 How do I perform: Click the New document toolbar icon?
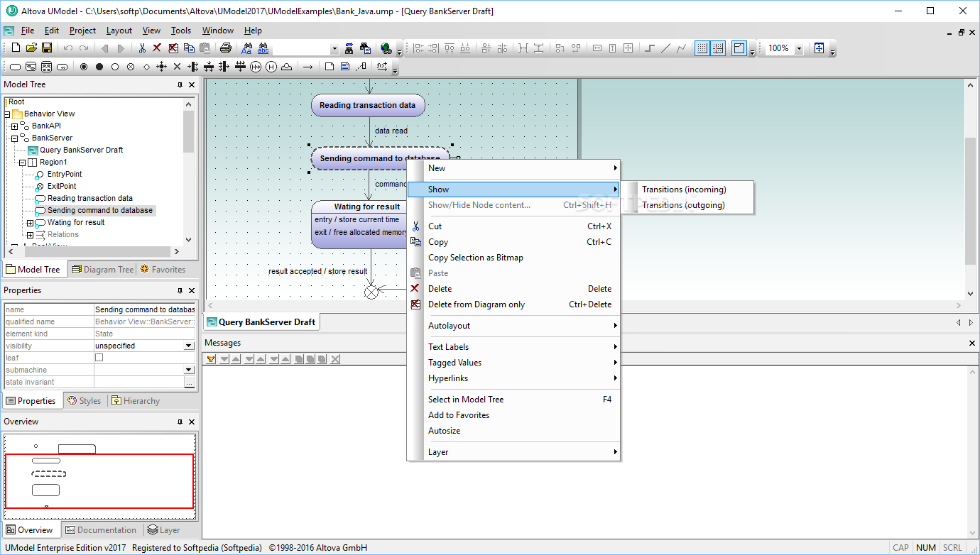pos(16,48)
